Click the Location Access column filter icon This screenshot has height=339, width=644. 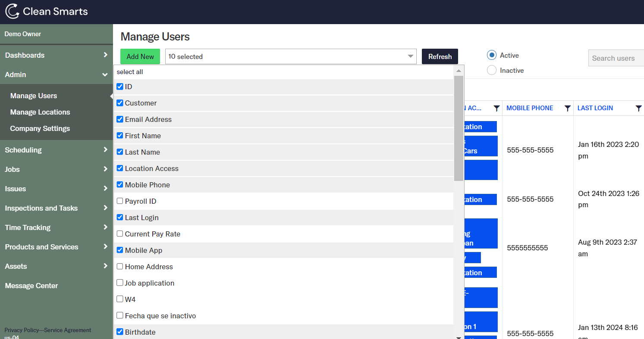point(496,108)
